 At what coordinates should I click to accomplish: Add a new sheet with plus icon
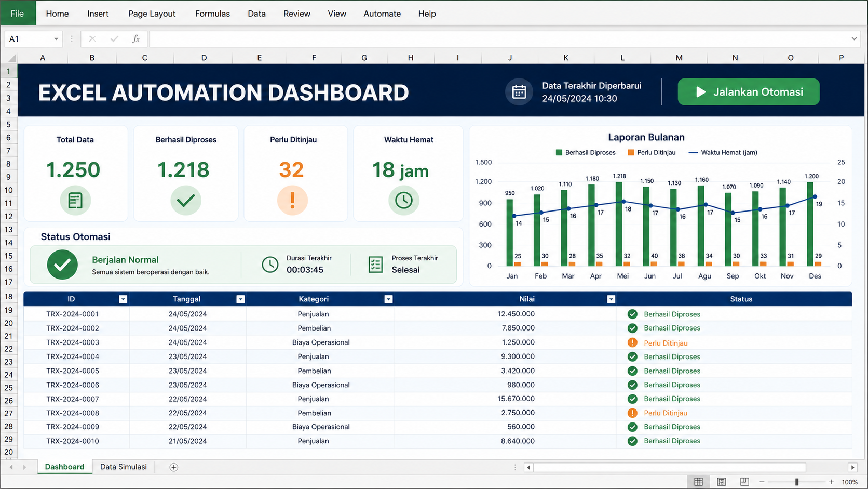pyautogui.click(x=174, y=467)
